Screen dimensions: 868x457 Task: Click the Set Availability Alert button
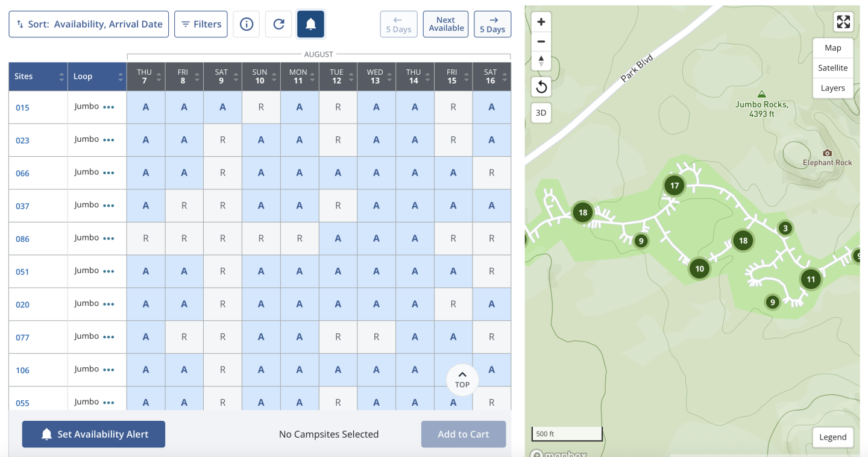tap(93, 434)
